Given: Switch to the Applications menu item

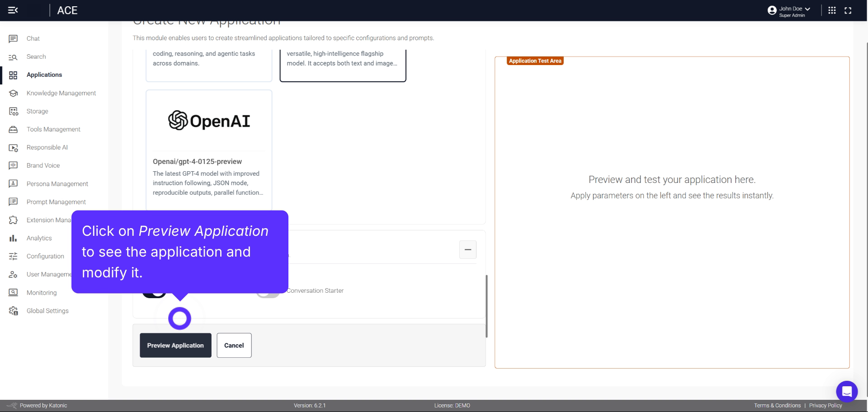Looking at the screenshot, I should [13, 75].
